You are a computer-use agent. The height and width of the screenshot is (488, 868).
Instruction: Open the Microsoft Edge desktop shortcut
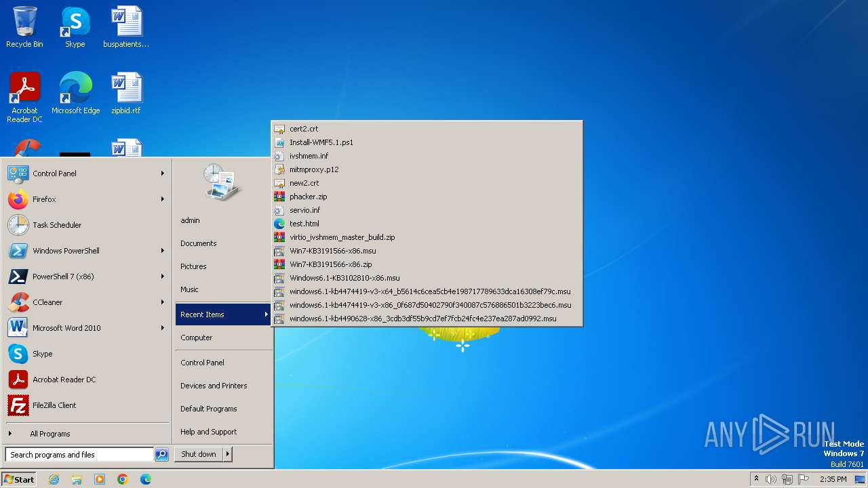tap(75, 93)
